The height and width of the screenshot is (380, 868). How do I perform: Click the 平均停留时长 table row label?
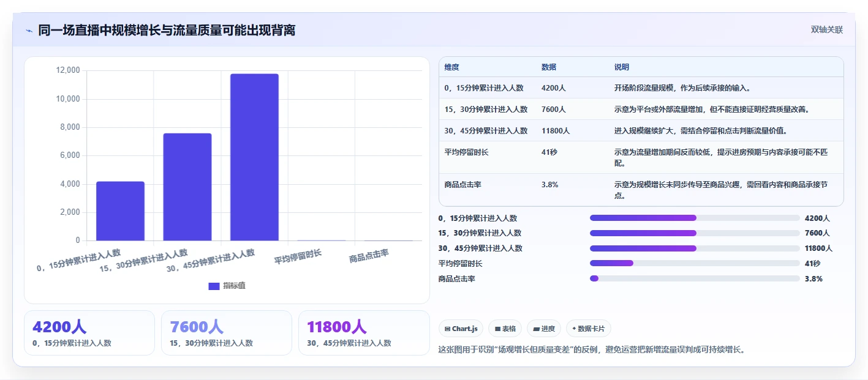coord(466,152)
